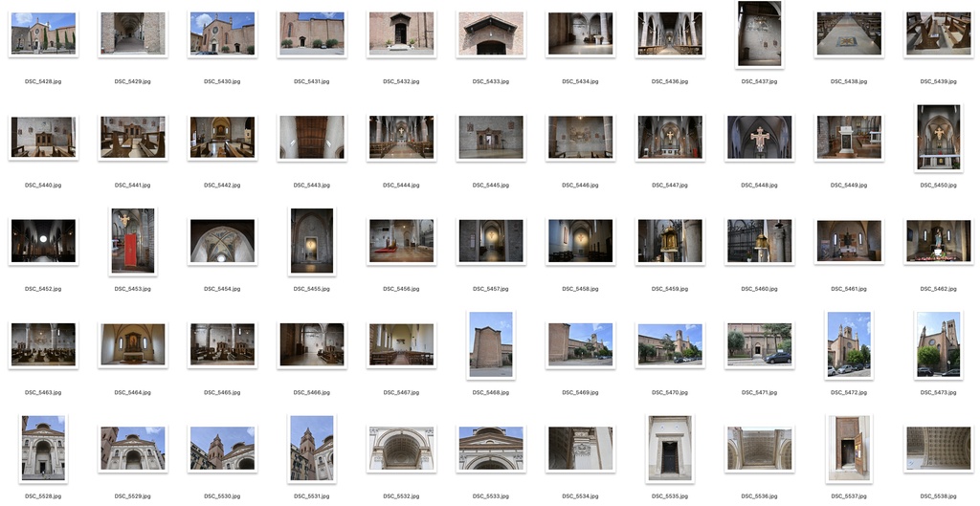Click the DSC_5430.jpg file name label
This screenshot has height=506, width=980.
222,82
